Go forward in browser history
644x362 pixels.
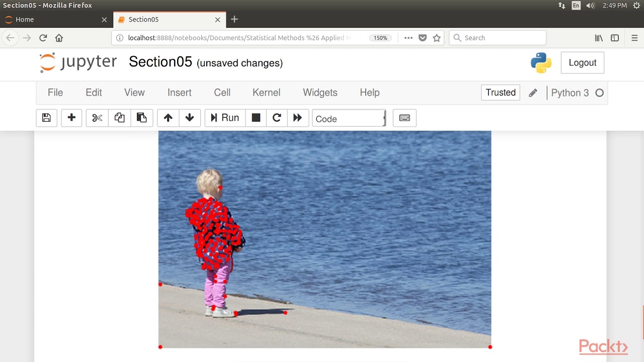(x=27, y=38)
